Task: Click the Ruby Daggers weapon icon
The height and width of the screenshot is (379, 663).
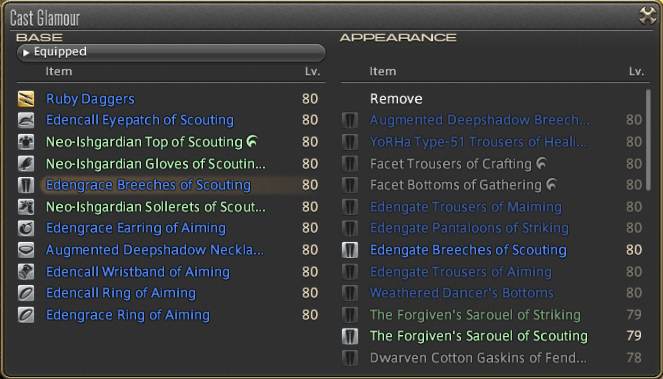Action: (x=26, y=99)
